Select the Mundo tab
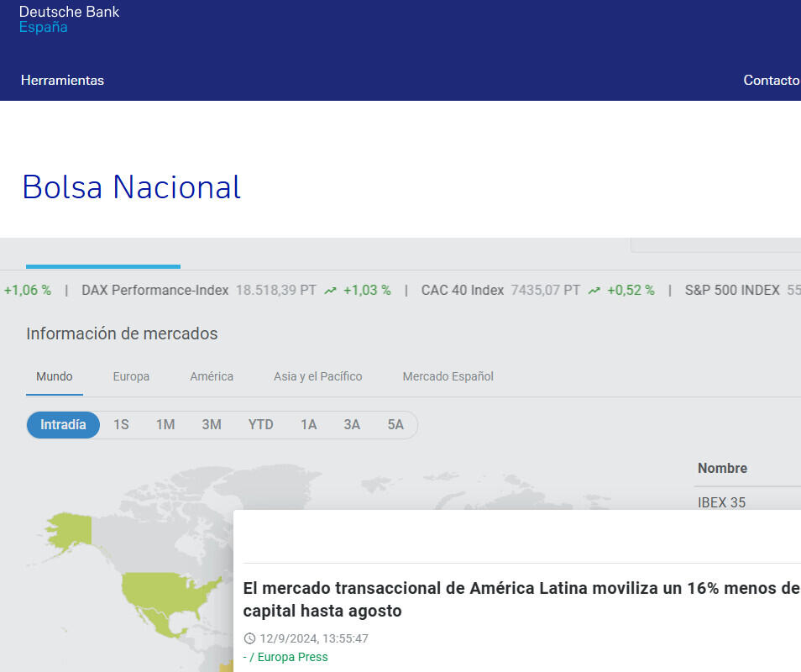 [x=55, y=376]
